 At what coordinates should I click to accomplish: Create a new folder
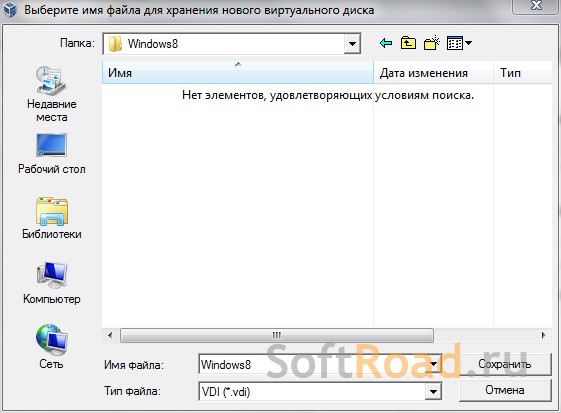pyautogui.click(x=432, y=43)
